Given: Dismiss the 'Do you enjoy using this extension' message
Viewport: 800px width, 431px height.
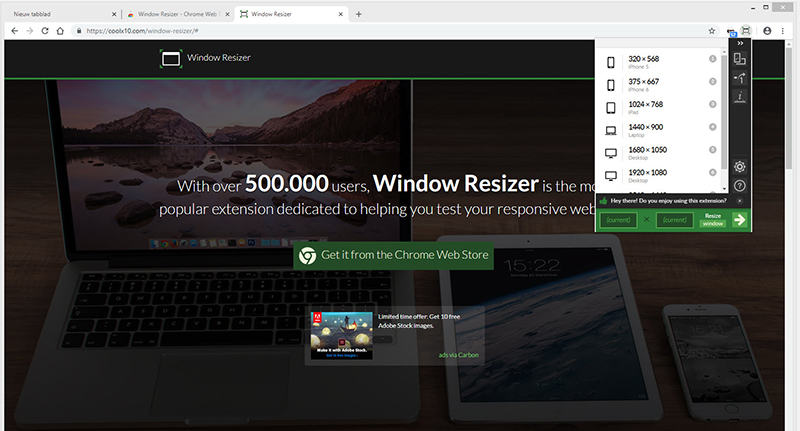Looking at the screenshot, I should [739, 201].
